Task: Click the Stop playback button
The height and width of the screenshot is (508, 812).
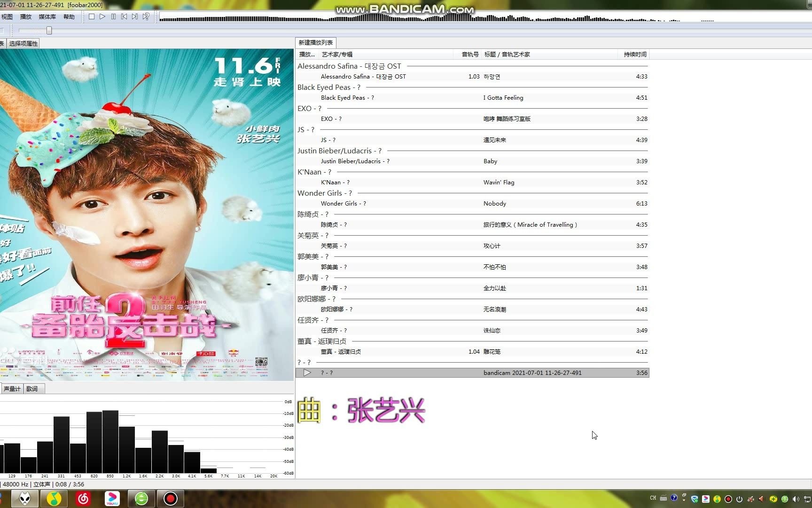Action: pos(92,16)
